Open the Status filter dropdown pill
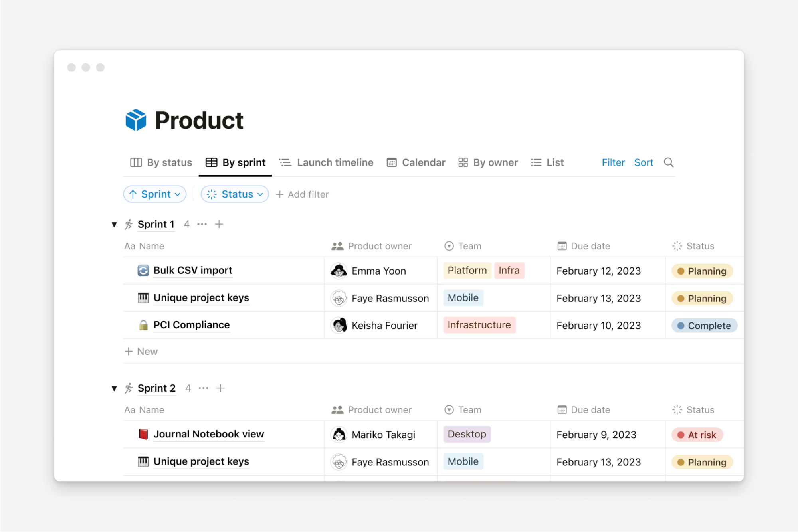 (235, 194)
